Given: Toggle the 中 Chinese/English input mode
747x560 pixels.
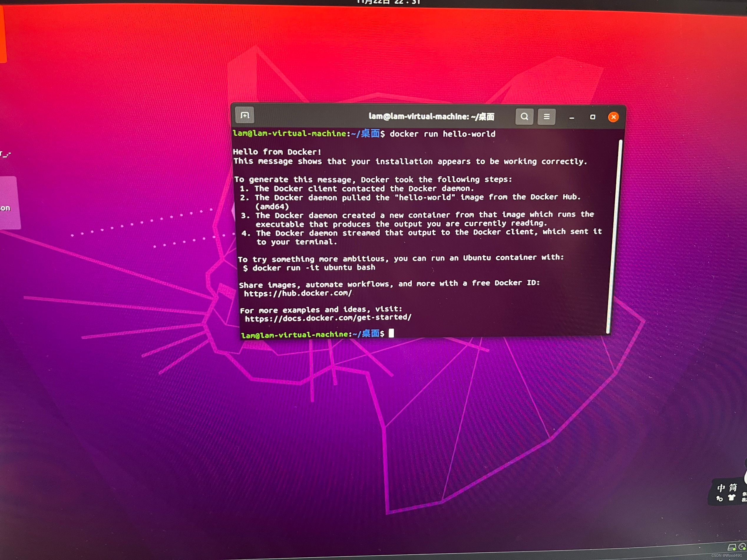Looking at the screenshot, I should click(x=721, y=488).
